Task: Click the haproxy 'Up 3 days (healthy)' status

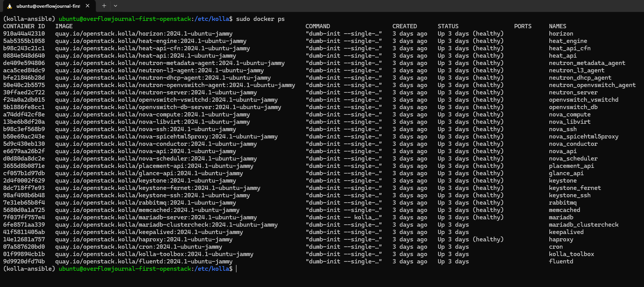Action: (471, 239)
